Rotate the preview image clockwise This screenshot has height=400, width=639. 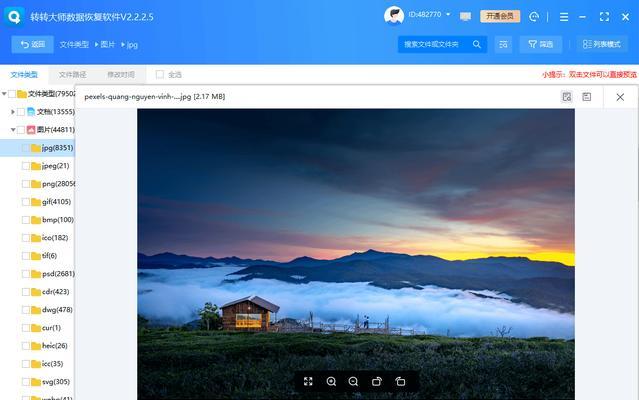[377, 381]
